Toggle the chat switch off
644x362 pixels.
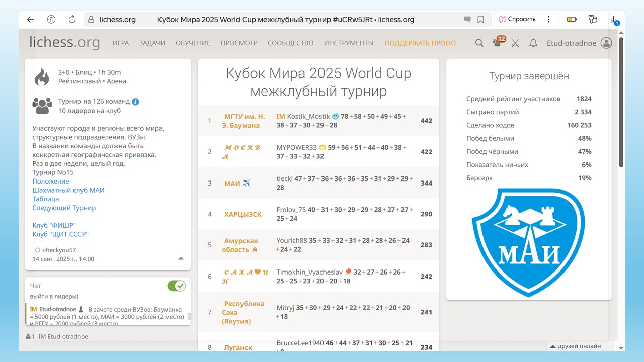pos(176,286)
